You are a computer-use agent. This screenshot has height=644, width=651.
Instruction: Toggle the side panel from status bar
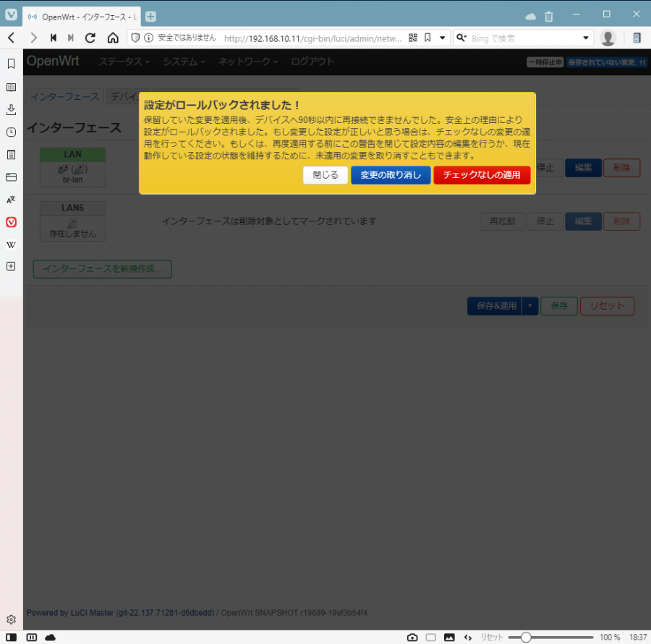[12, 637]
